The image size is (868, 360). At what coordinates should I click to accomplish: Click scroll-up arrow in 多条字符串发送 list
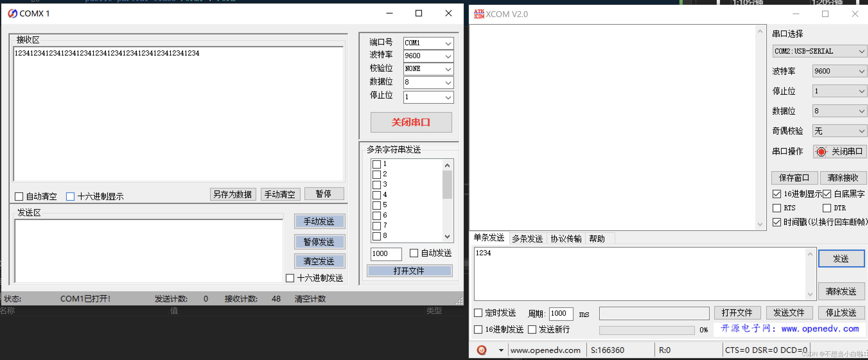pos(447,165)
